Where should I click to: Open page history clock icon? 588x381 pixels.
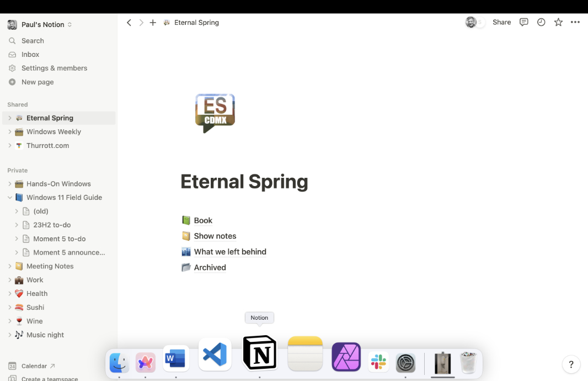click(541, 22)
